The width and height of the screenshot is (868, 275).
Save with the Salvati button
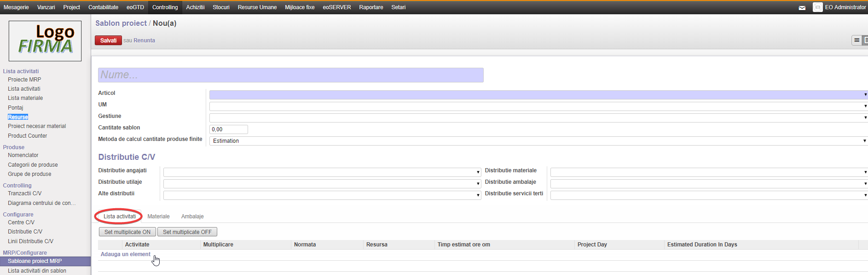point(108,41)
